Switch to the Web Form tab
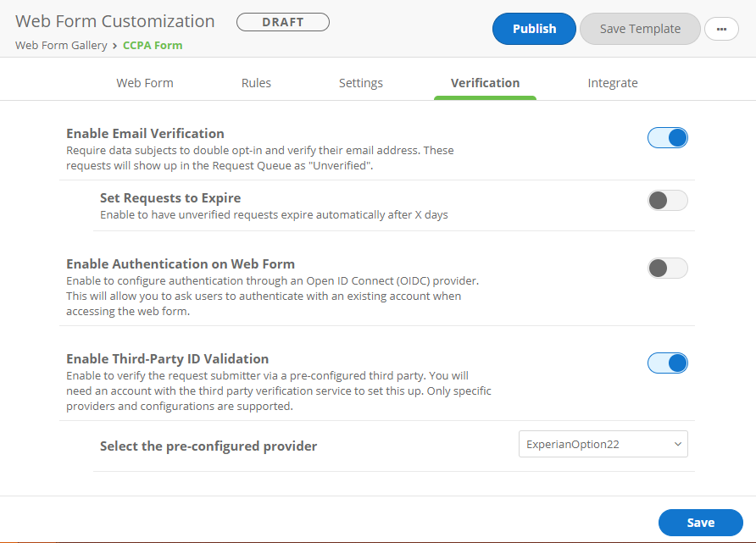The width and height of the screenshot is (756, 543). (145, 83)
